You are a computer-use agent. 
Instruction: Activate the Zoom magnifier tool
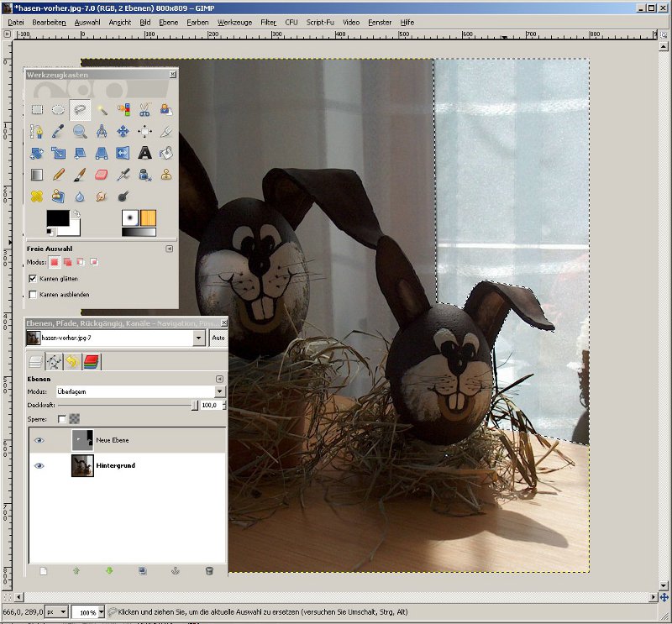click(x=80, y=131)
